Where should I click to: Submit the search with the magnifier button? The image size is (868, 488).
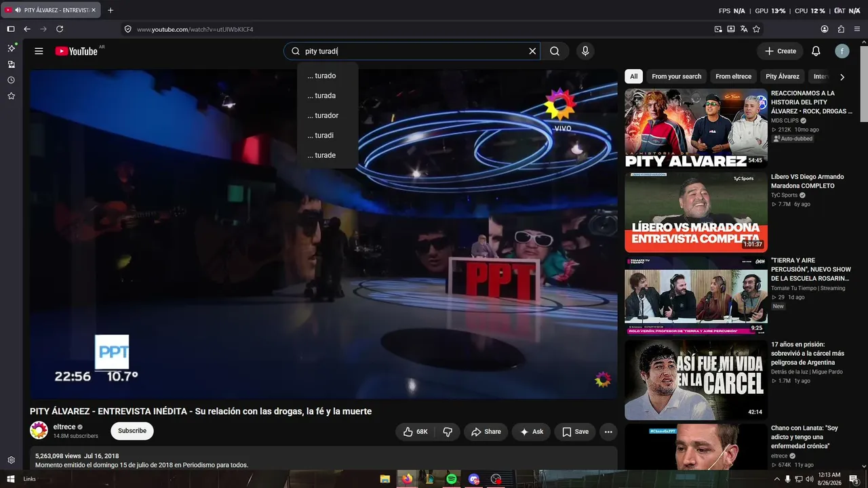pyautogui.click(x=555, y=51)
